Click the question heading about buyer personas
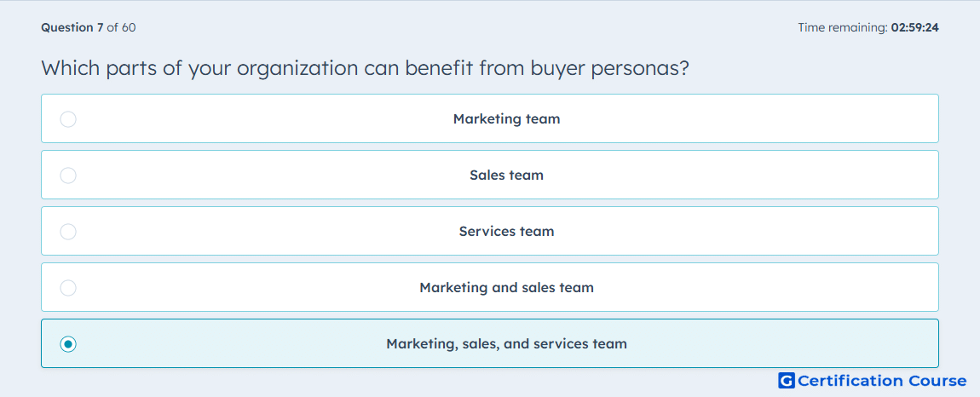The height and width of the screenshot is (397, 980). tap(365, 68)
